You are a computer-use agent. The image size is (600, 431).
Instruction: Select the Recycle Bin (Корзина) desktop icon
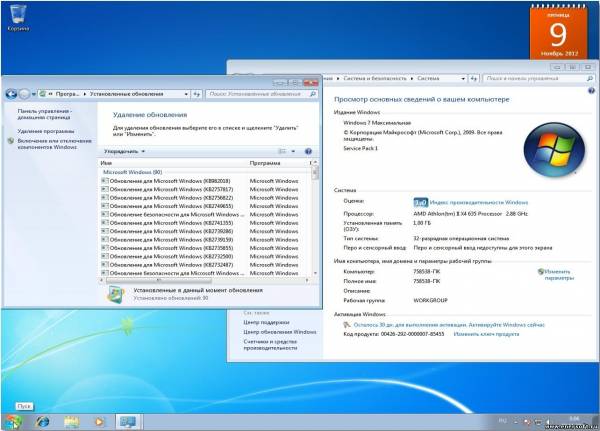click(x=18, y=17)
